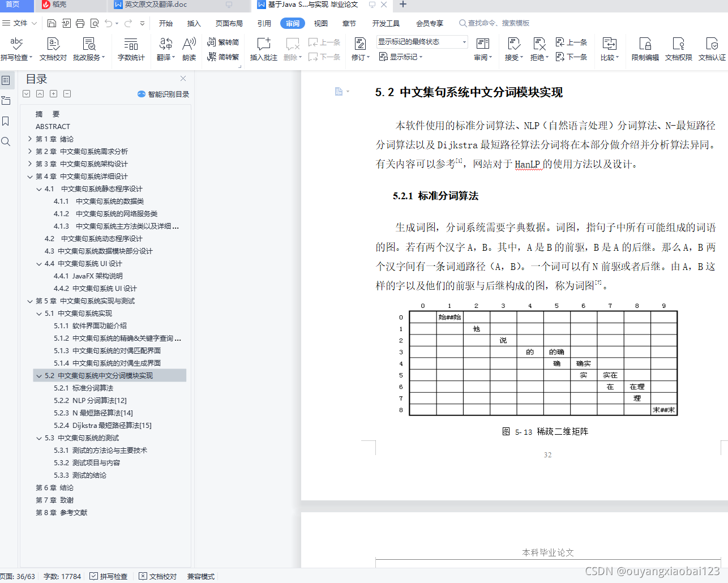The width and height of the screenshot is (728, 583).
Task: Open the 开发工具 ribbon tab
Action: 386,23
